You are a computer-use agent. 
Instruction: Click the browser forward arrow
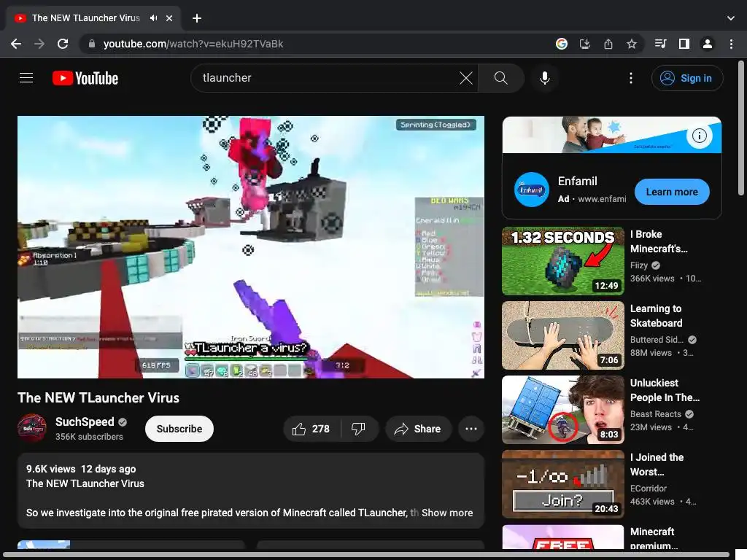coord(39,44)
